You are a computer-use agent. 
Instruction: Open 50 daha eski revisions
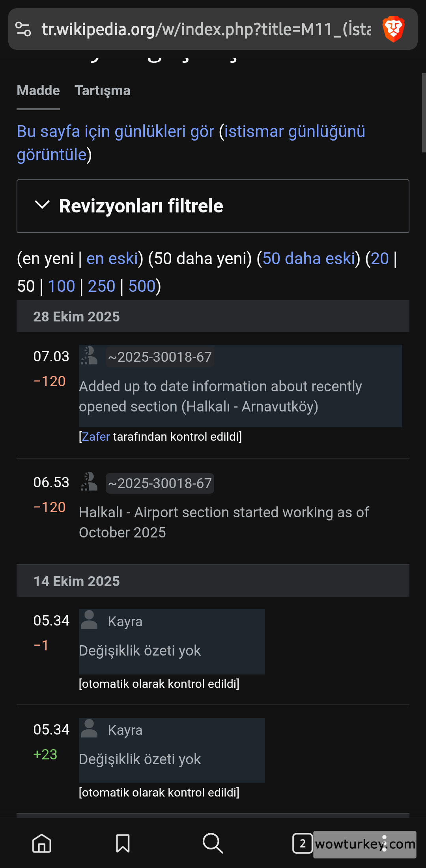pos(308,259)
